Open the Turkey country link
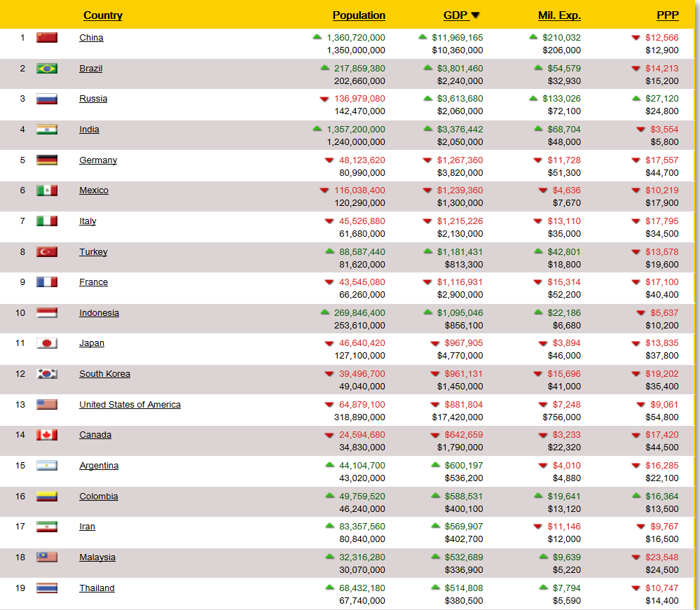Image resolution: width=700 pixels, height=610 pixels. (x=93, y=252)
